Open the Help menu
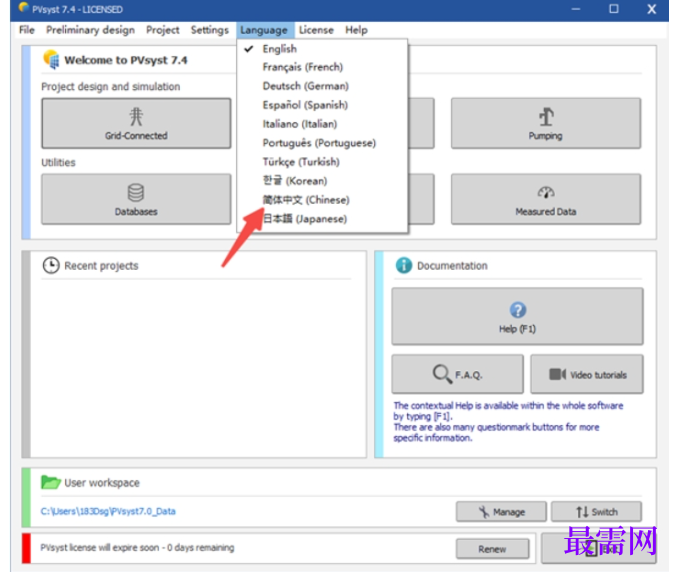 (357, 30)
